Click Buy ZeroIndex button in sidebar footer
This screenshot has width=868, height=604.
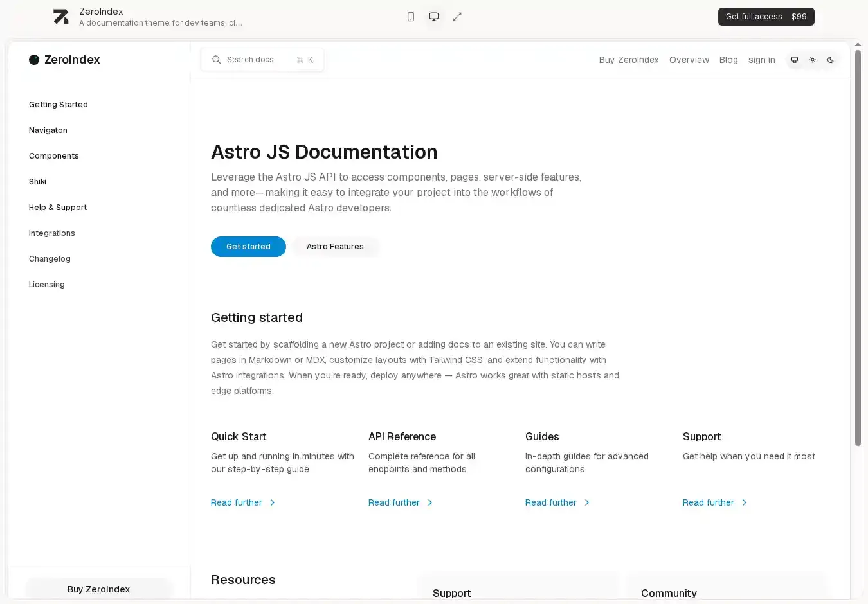tap(99, 589)
